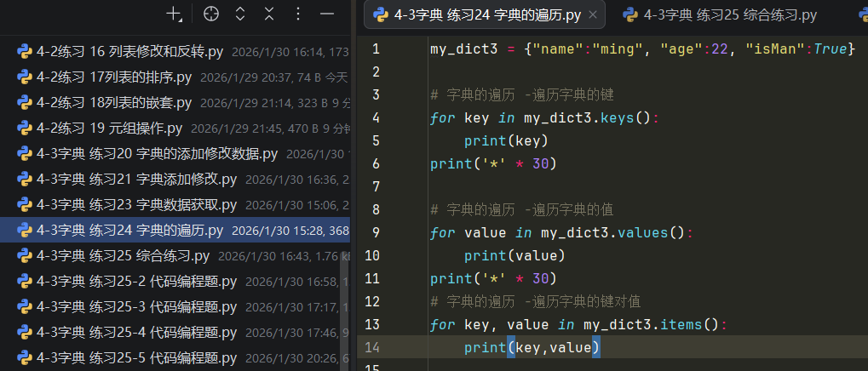Close the 练习24 字典的遍历.py tab
Viewport: 868px width, 371px height.
(x=592, y=15)
